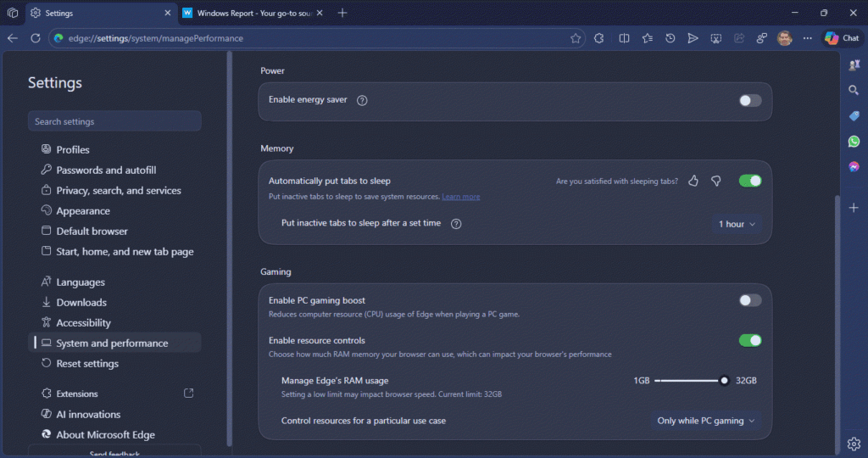Switch to Windows Report tab
Viewport: 868px width, 458px height.
pyautogui.click(x=253, y=13)
